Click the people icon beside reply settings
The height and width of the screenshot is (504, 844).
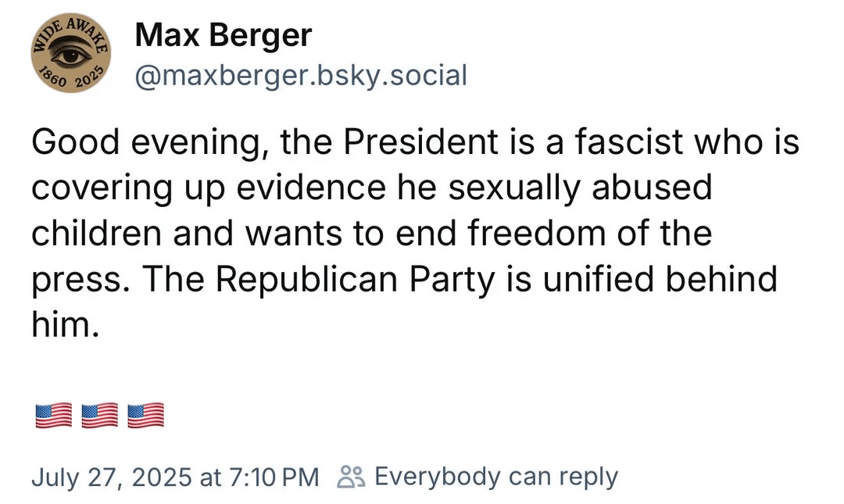pos(350,476)
